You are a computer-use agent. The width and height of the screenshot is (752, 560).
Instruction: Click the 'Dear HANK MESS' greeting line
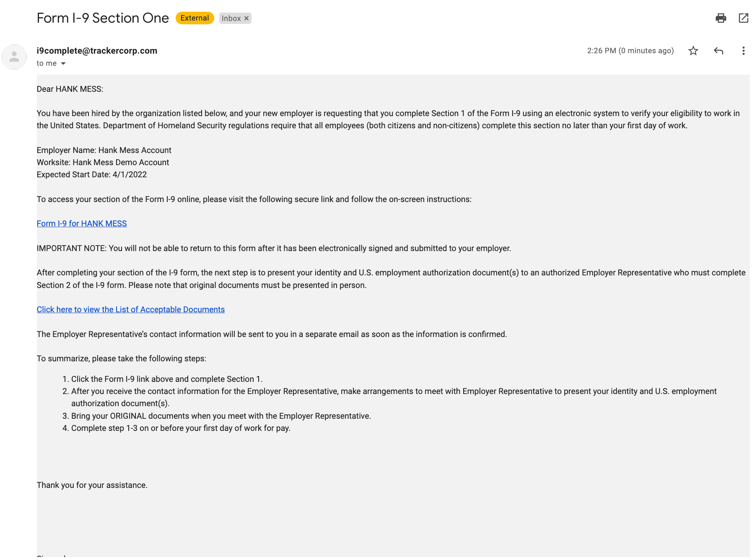pos(70,89)
